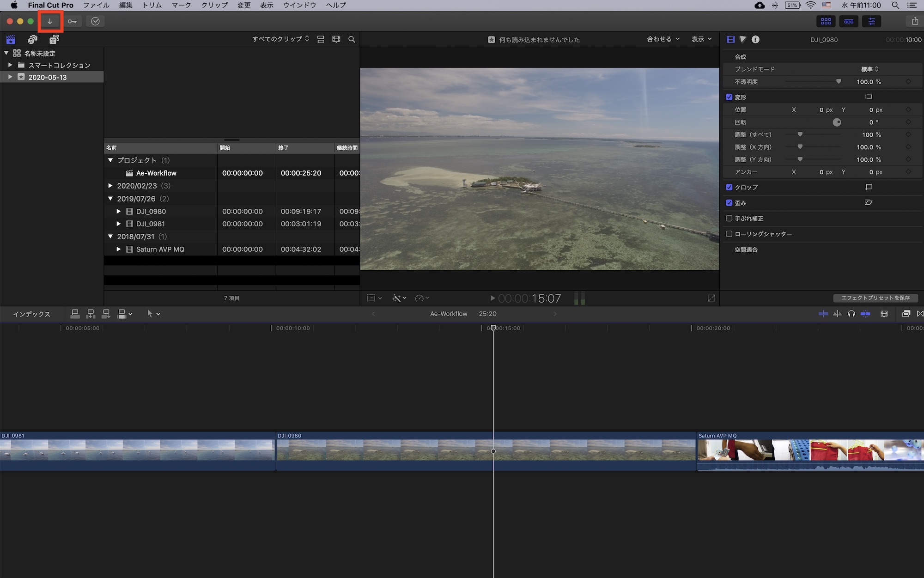
Task: Enable ローリングシャッター checkbox
Action: [729, 234]
